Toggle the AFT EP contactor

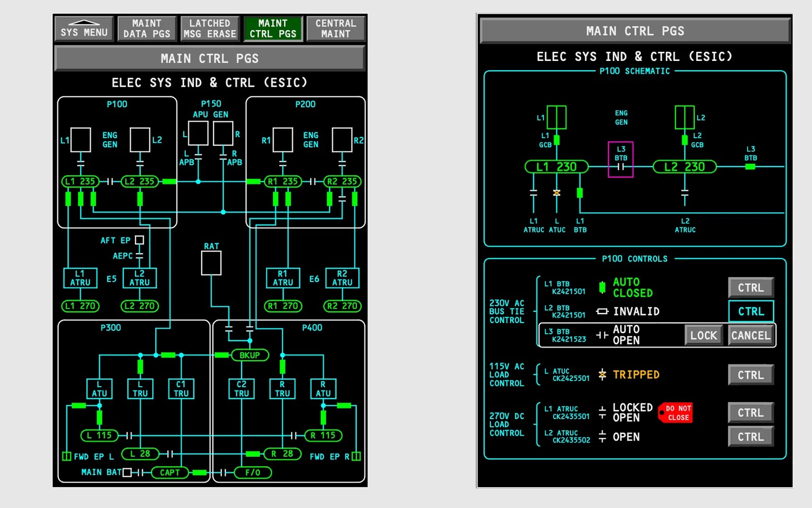click(x=140, y=240)
